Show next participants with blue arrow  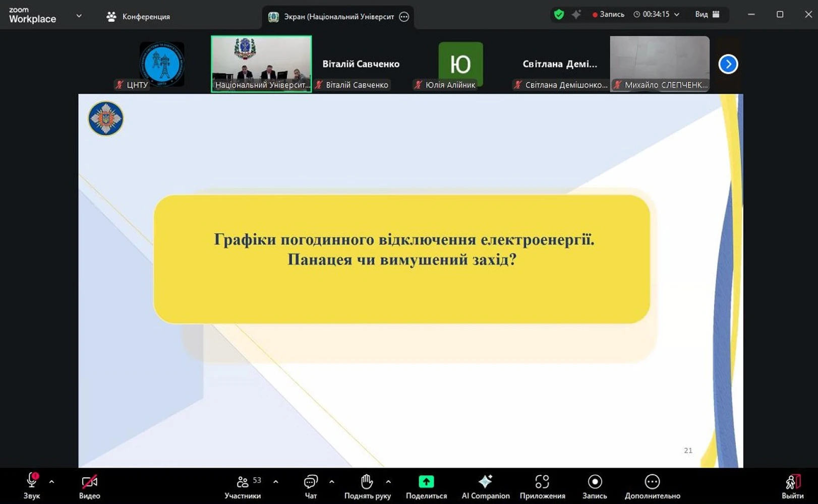coord(728,64)
